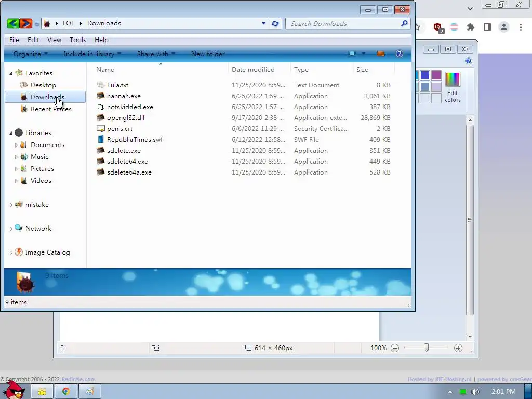532x399 pixels.
Task: Click the orange Forward navigation arrow
Action: 26,23
